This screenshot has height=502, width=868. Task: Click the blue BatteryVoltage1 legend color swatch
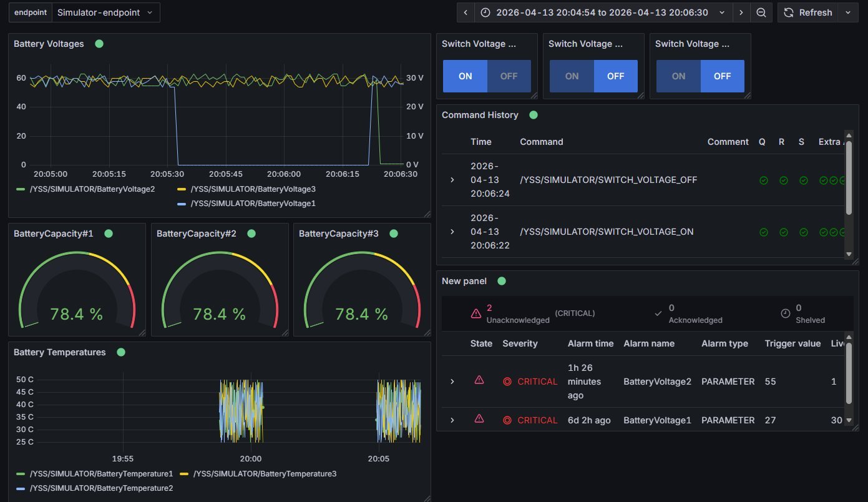pyautogui.click(x=182, y=204)
